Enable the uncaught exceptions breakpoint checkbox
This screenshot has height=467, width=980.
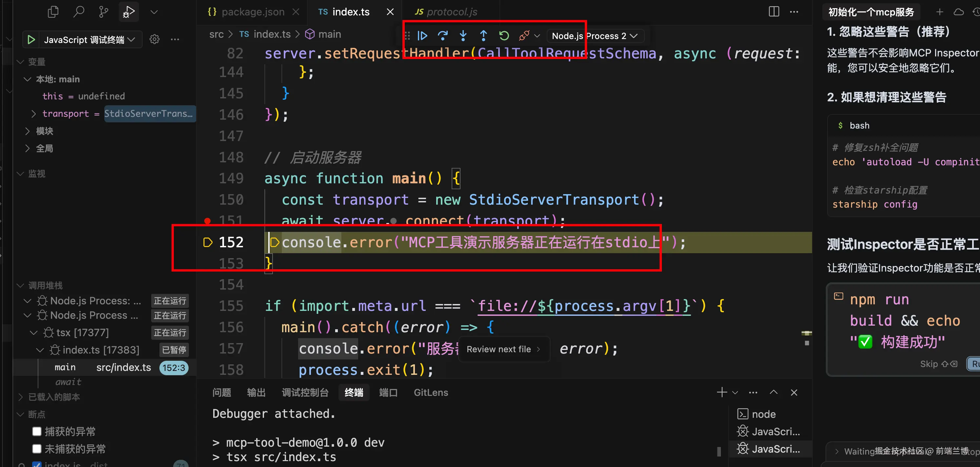[x=37, y=449]
